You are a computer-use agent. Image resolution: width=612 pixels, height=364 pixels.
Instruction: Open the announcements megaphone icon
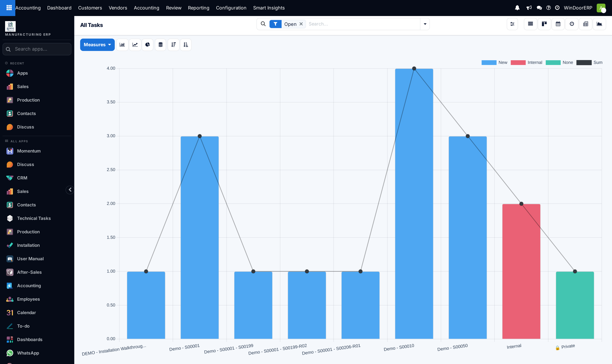[x=529, y=8]
